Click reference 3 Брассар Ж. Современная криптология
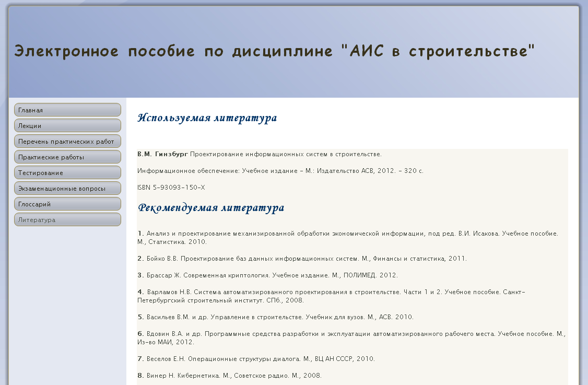Screen dimensions: 588x385 tap(267, 275)
